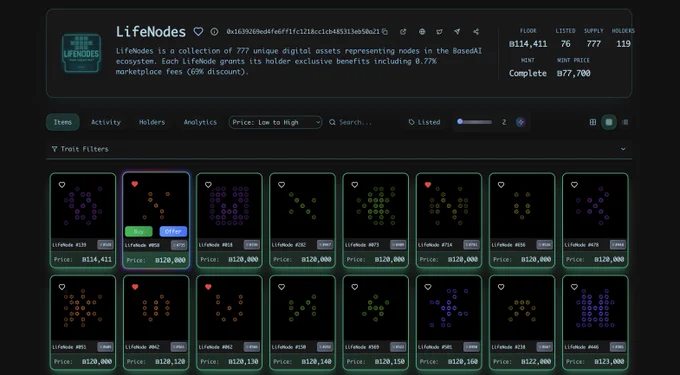Click the floor value B114,411 stat
Image resolution: width=680 pixels, height=375 pixels.
(x=528, y=44)
